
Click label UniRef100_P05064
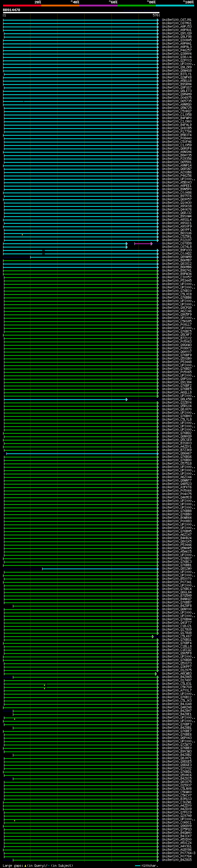click(177, 491)
